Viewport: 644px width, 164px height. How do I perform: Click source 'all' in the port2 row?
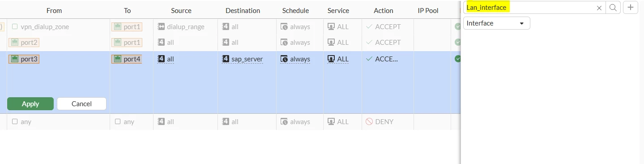pos(166,43)
